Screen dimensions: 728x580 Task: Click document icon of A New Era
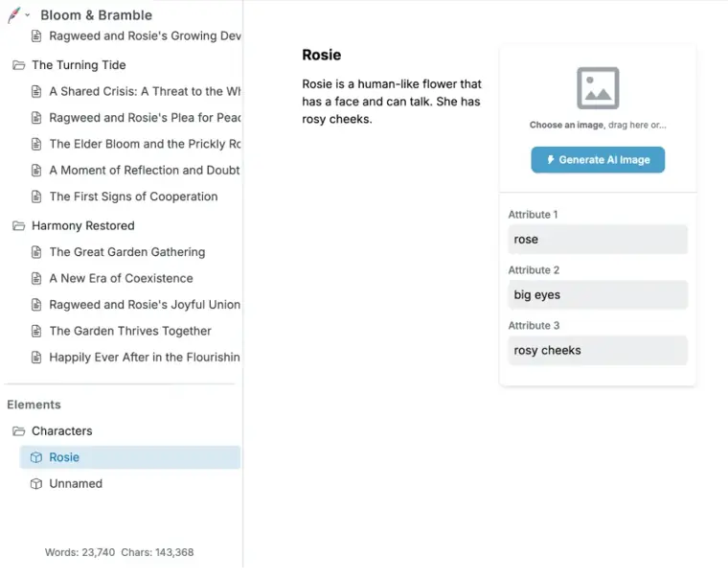[x=36, y=278]
